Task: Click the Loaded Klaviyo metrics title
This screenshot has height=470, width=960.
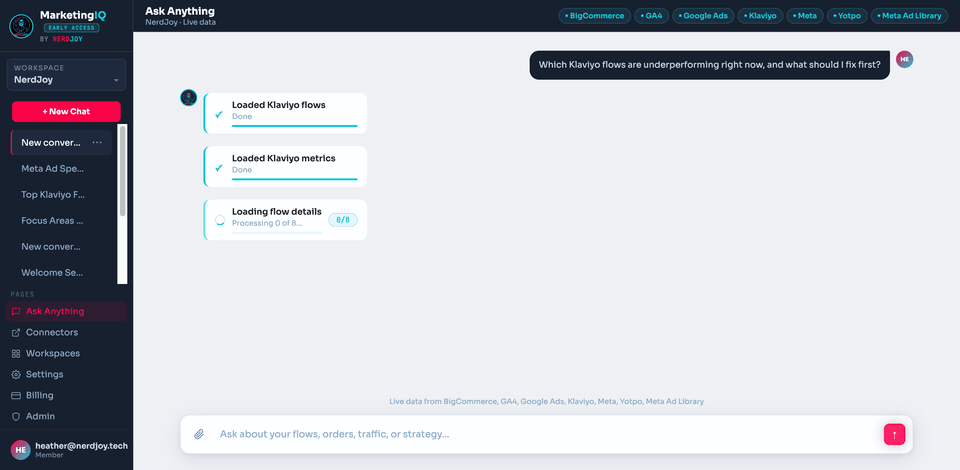Action: 283,158
